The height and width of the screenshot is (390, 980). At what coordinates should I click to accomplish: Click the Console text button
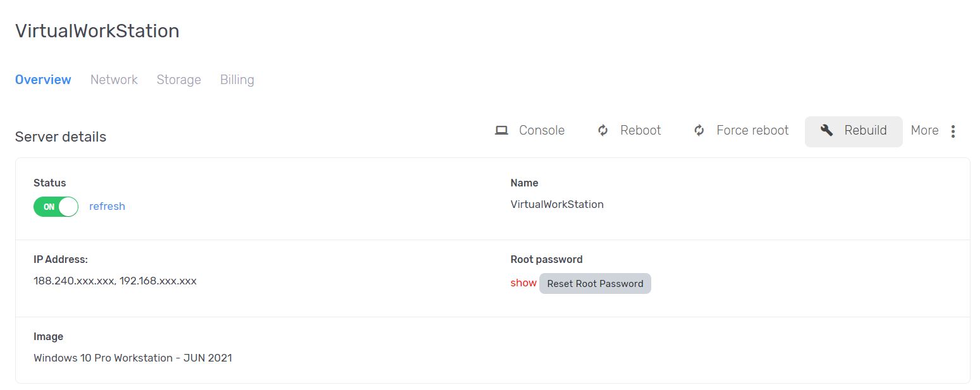[x=542, y=130]
